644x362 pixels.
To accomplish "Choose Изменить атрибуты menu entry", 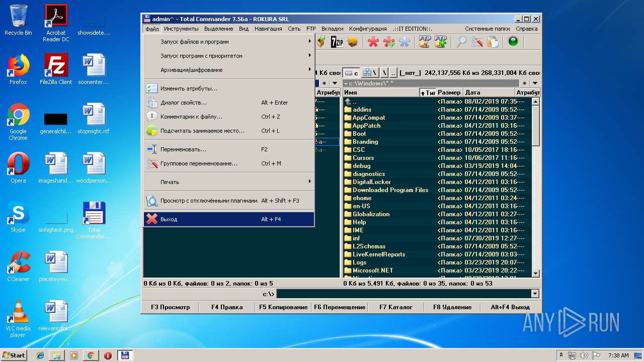I will click(x=229, y=88).
